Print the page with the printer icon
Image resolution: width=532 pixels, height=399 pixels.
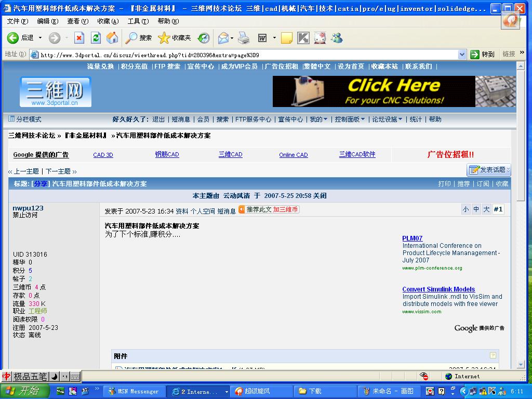coord(244,38)
